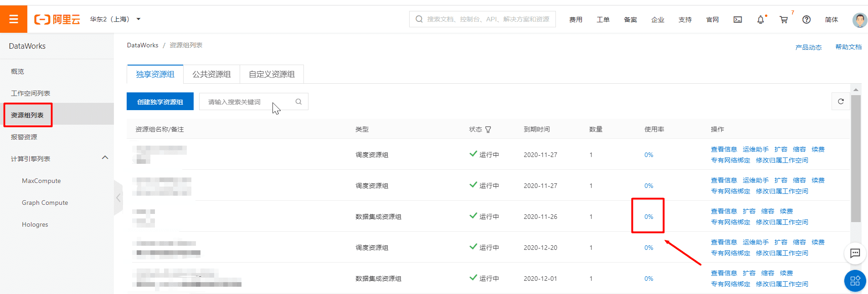Open the Cloud Shell terminal icon
The image size is (868, 294).
point(738,20)
